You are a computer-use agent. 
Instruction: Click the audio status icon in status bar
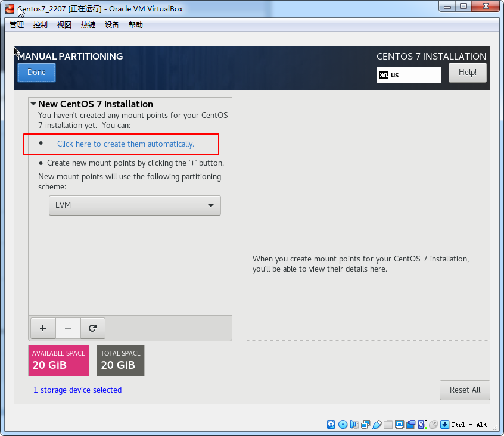click(354, 425)
